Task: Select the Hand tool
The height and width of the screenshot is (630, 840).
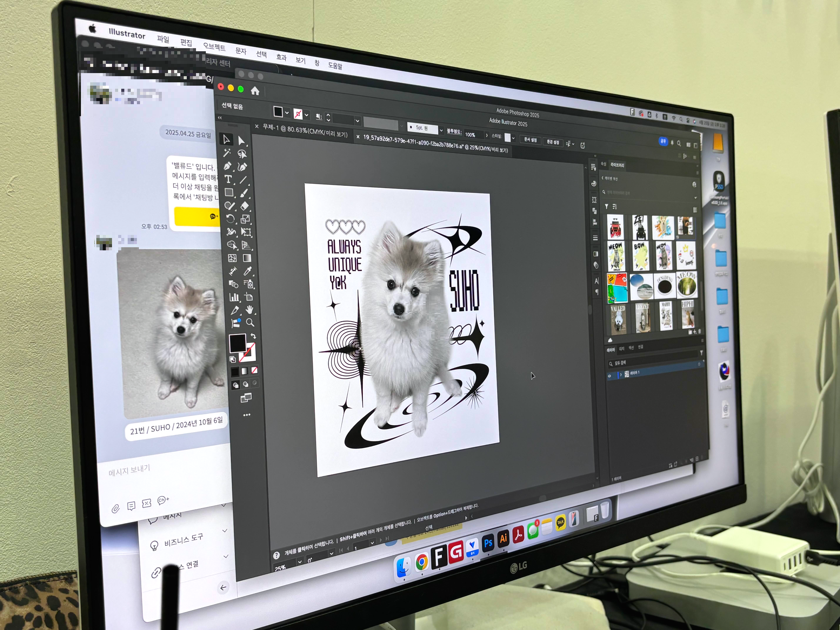Action: pos(249,309)
